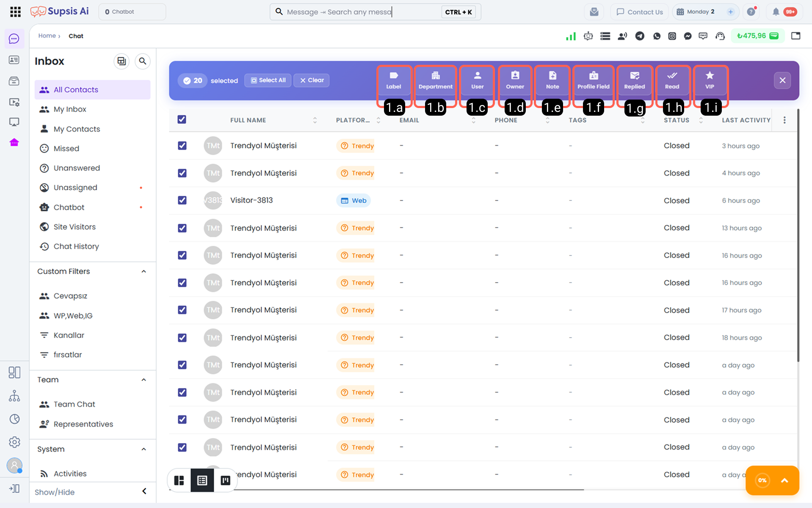Click the help question mark icon
This screenshot has height=508, width=812.
coord(751,12)
